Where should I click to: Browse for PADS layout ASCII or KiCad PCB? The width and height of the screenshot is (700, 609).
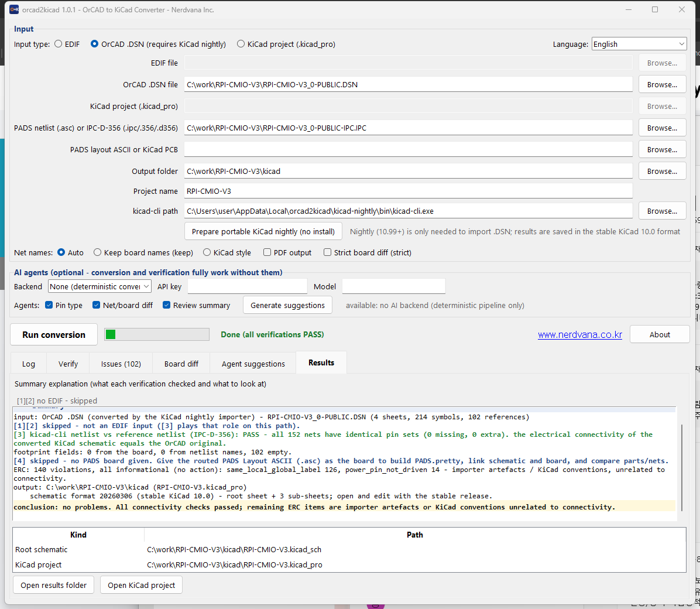(662, 149)
